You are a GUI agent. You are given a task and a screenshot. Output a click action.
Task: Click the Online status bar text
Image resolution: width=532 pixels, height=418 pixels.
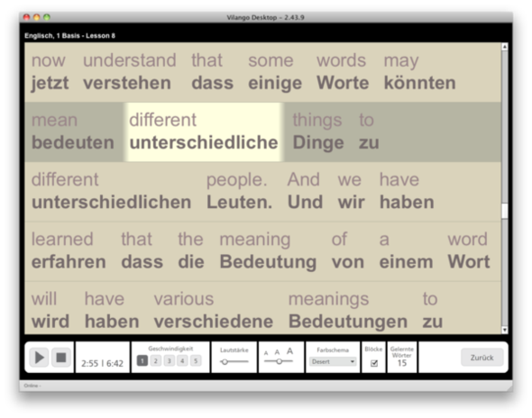(32, 386)
